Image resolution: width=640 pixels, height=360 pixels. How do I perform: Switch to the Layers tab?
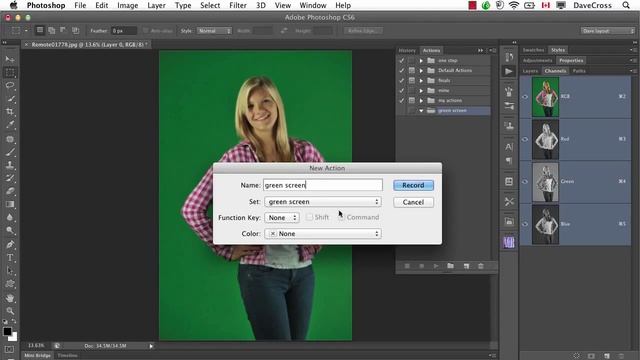coord(530,71)
